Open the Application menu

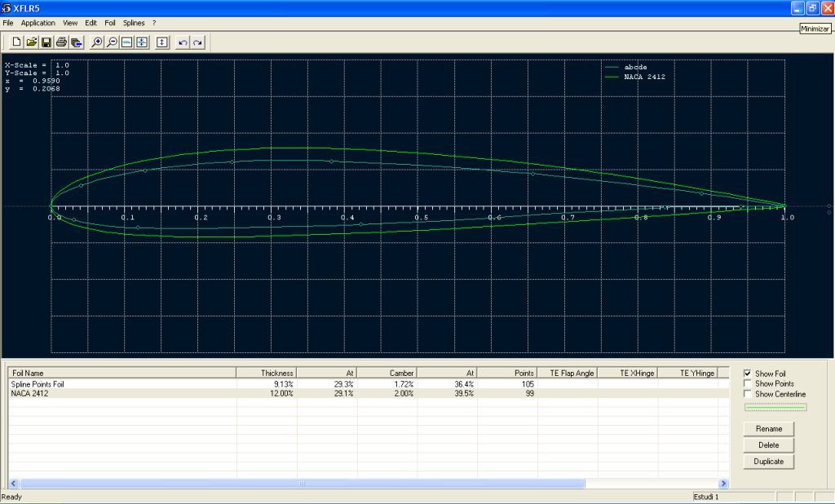point(38,23)
